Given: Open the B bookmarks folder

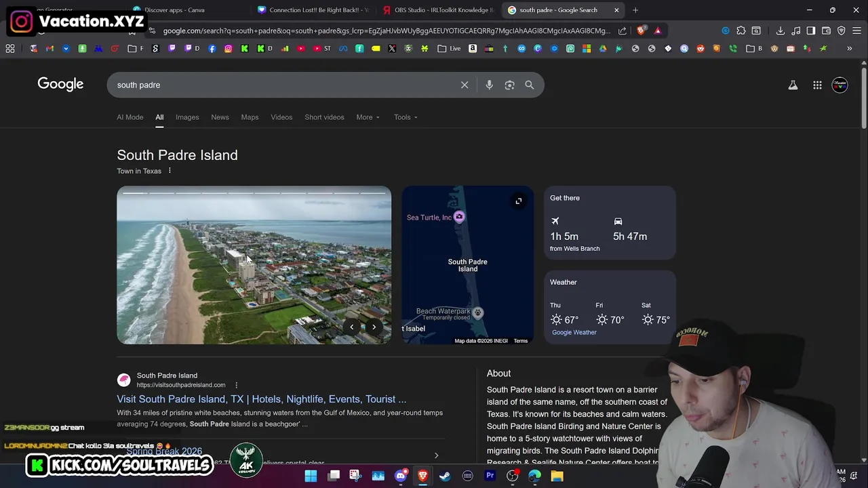Looking at the screenshot, I should pyautogui.click(x=754, y=48).
